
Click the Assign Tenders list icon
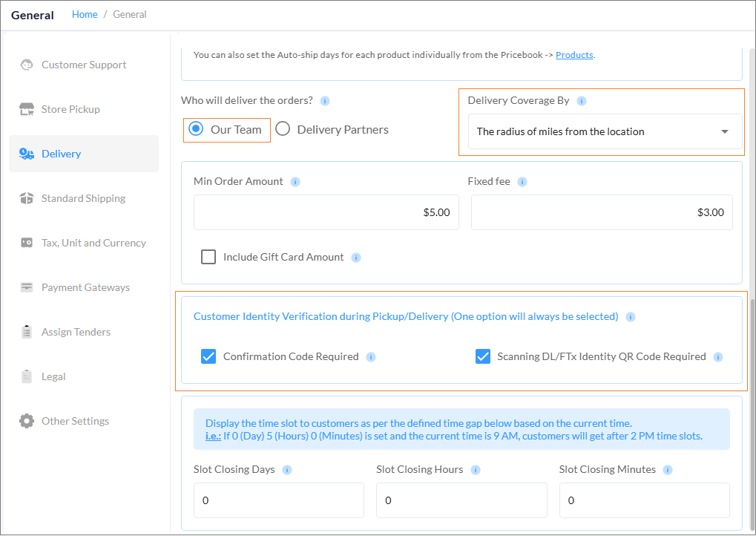[x=27, y=332]
